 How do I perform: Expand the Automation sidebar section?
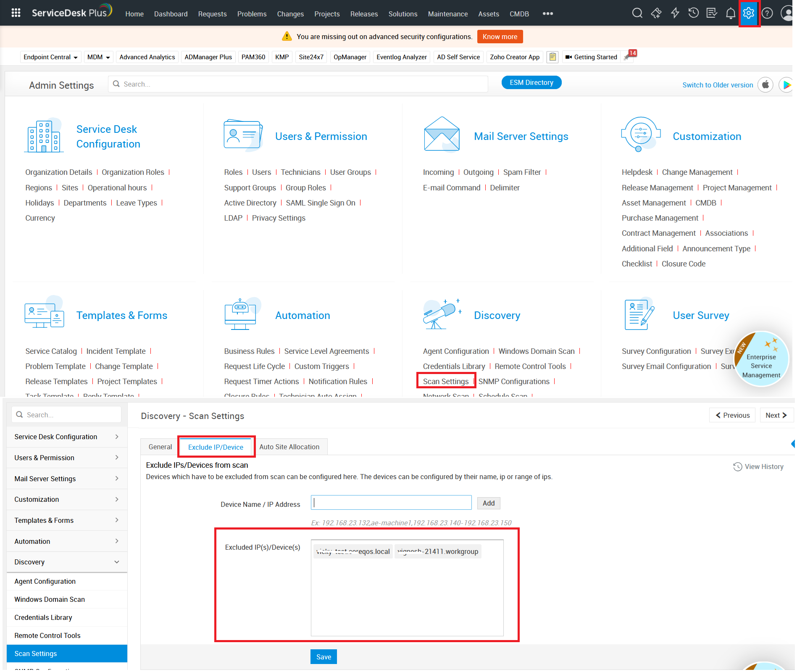point(67,541)
